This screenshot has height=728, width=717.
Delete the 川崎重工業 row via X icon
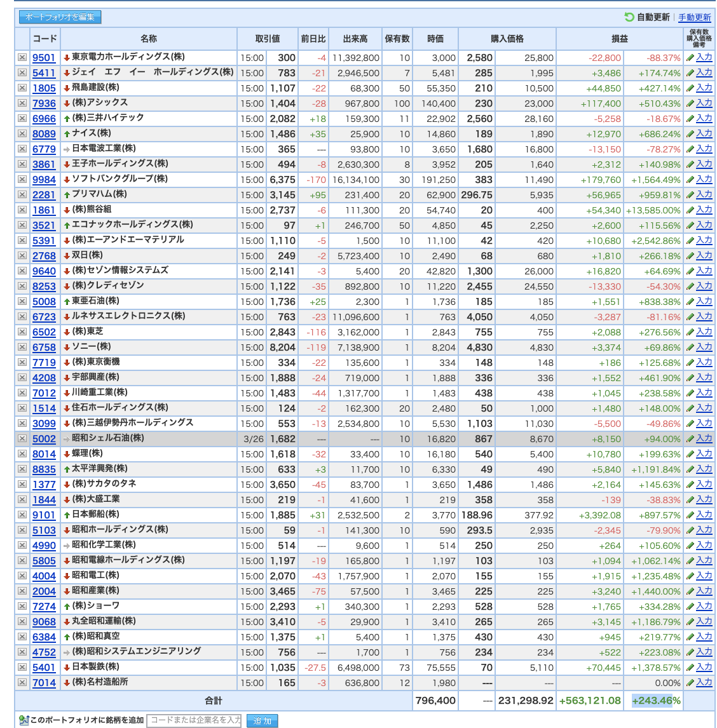[22, 393]
